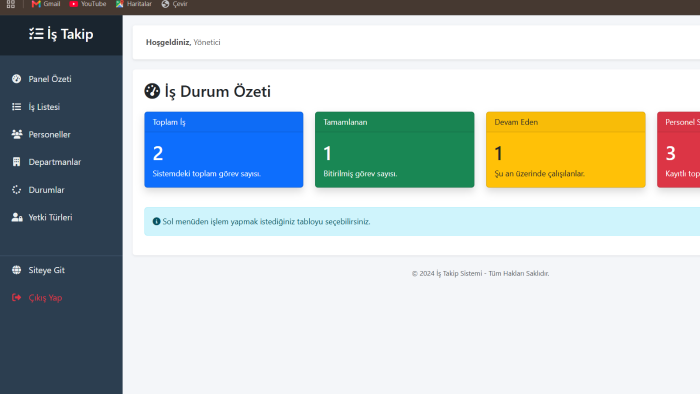Open the browser apps grid icon
The height and width of the screenshot is (394, 700).
click(x=11, y=4)
